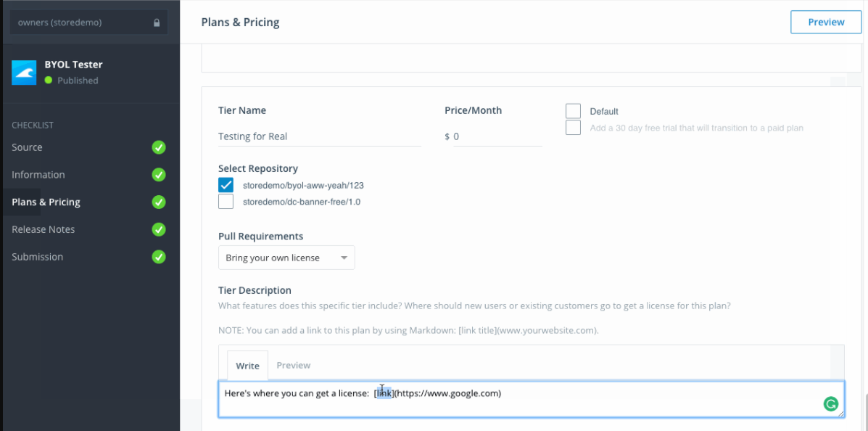Click the green checkmark next to Source
Screen dimensions: 868x431
[x=159, y=147]
